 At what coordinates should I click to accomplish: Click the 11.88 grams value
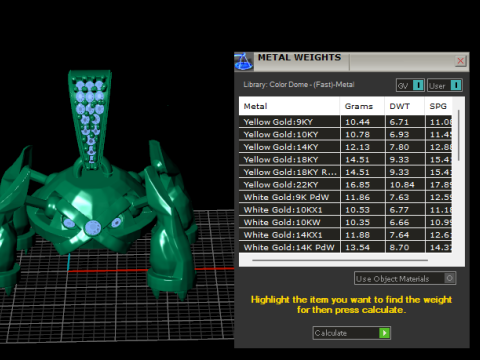[x=357, y=235]
